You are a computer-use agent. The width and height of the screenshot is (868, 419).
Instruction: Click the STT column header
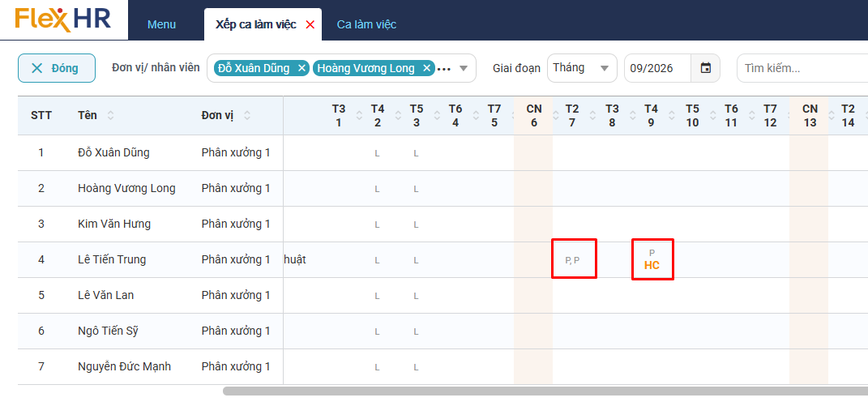[41, 116]
